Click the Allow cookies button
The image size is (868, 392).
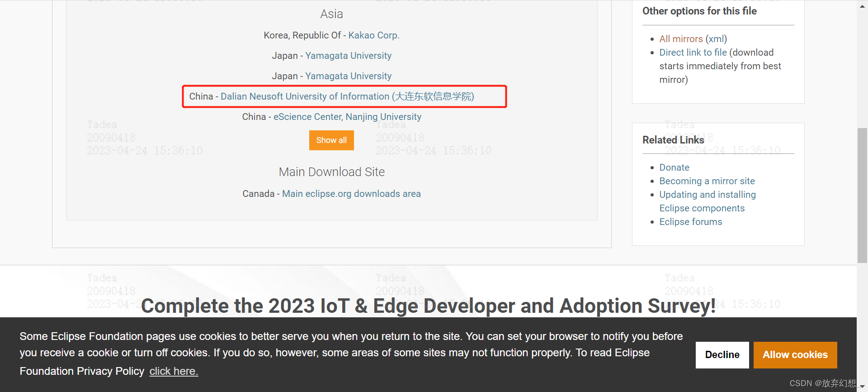pos(795,355)
